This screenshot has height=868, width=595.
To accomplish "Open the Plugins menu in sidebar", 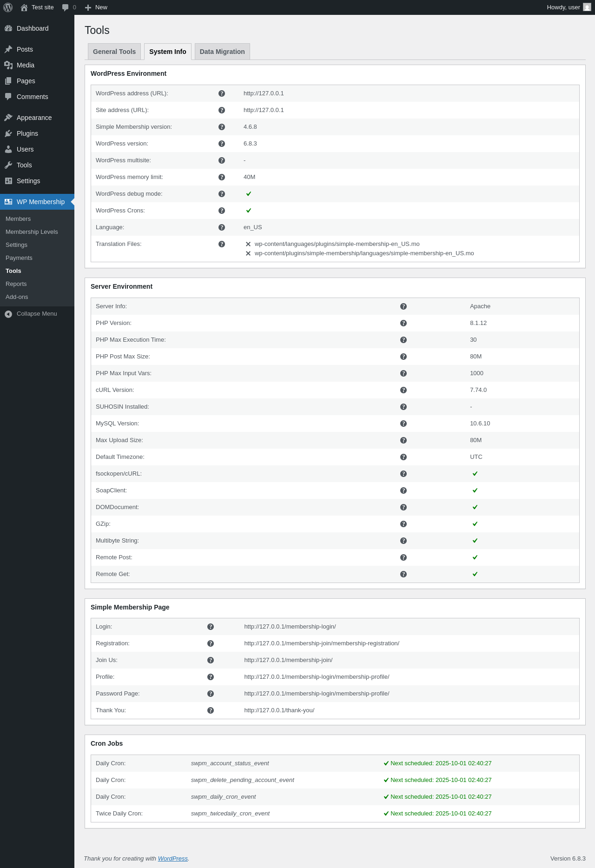I will coord(27,133).
